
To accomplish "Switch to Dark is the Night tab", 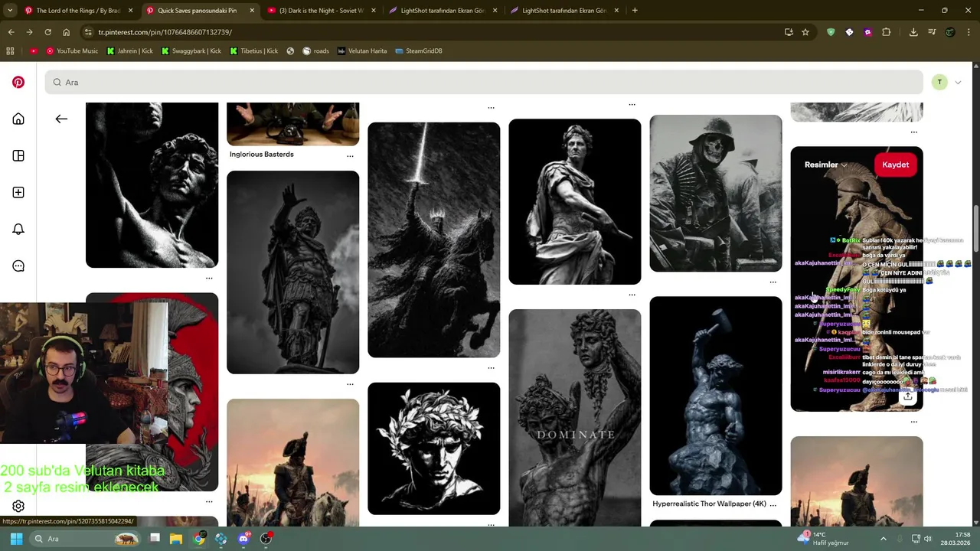I will coord(321,11).
